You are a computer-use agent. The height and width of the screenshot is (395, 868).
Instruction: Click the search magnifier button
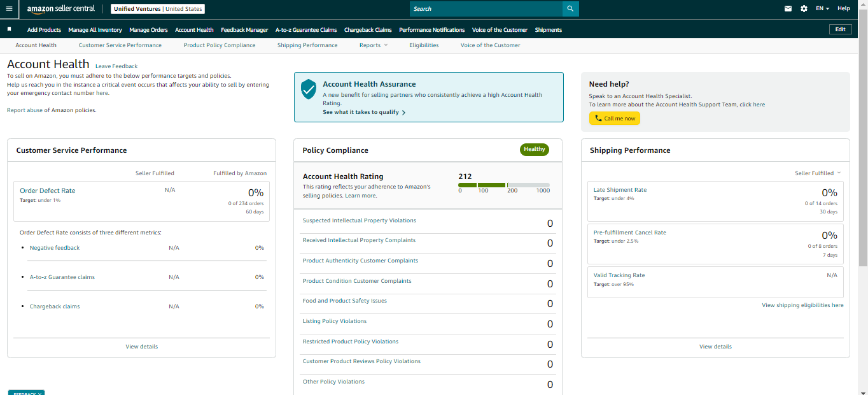[570, 9]
